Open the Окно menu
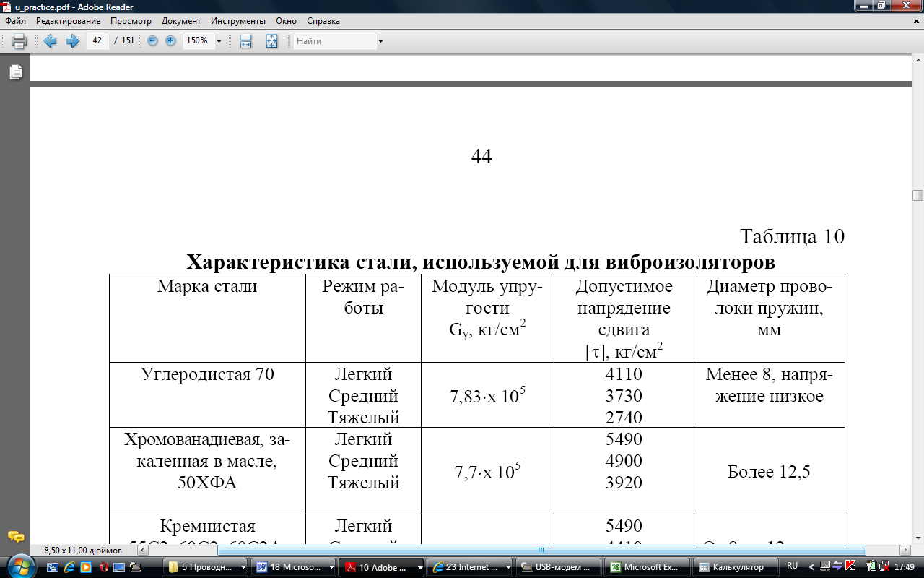This screenshot has height=578, width=924. point(287,21)
